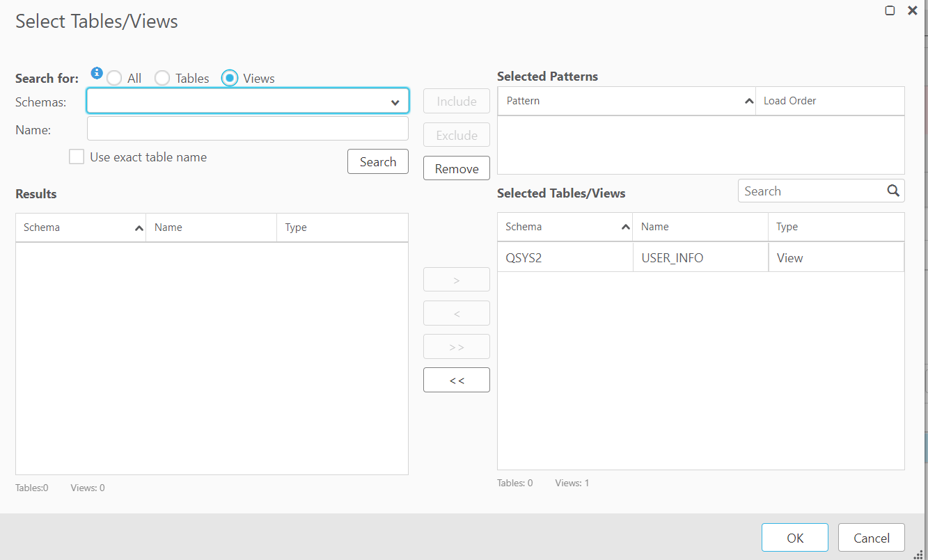Click the maximize dialog icon
Viewport: 928px width, 560px height.
click(x=890, y=10)
